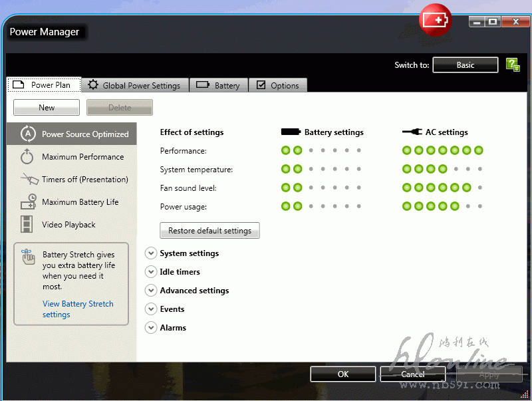This screenshot has width=532, height=401.
Task: Open the Options tab
Action: 278,85
